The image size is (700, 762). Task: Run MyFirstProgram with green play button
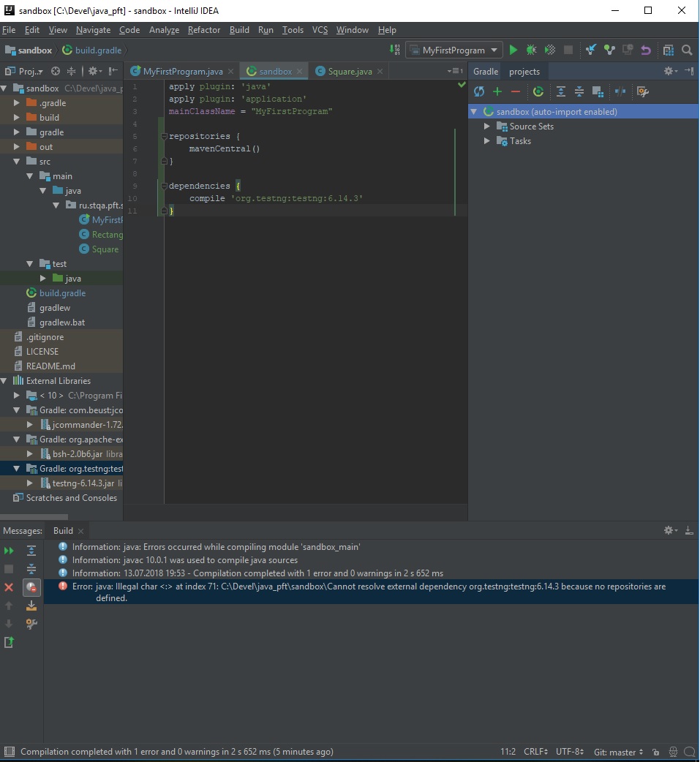coord(513,50)
